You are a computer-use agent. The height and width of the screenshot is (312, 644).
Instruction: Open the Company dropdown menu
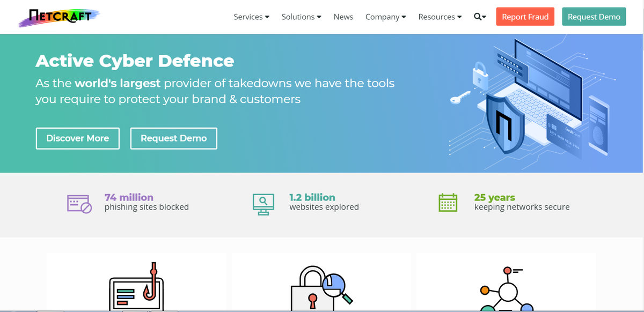pyautogui.click(x=386, y=17)
